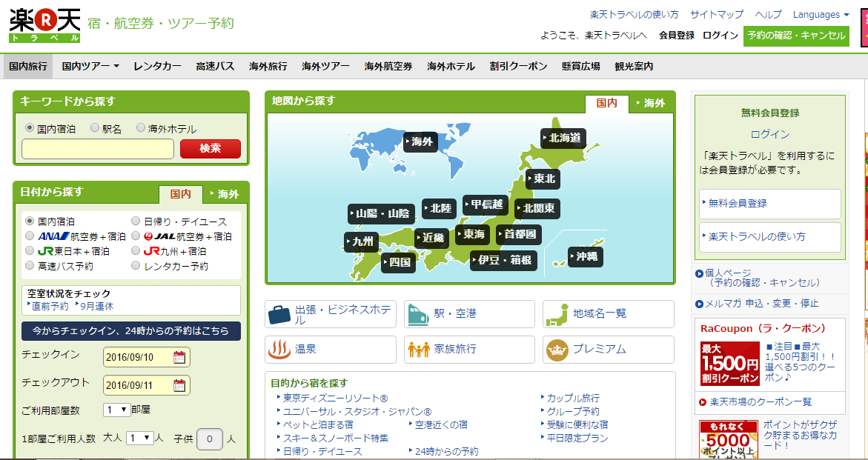Viewport: 868px width, 460px height.
Task: Select 駅名 radio in keyword search
Action: [95, 128]
